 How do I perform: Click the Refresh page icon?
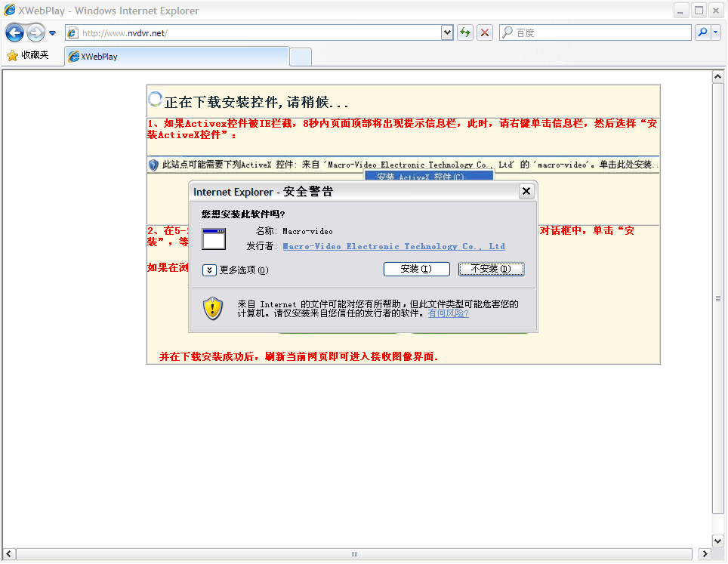pos(464,32)
